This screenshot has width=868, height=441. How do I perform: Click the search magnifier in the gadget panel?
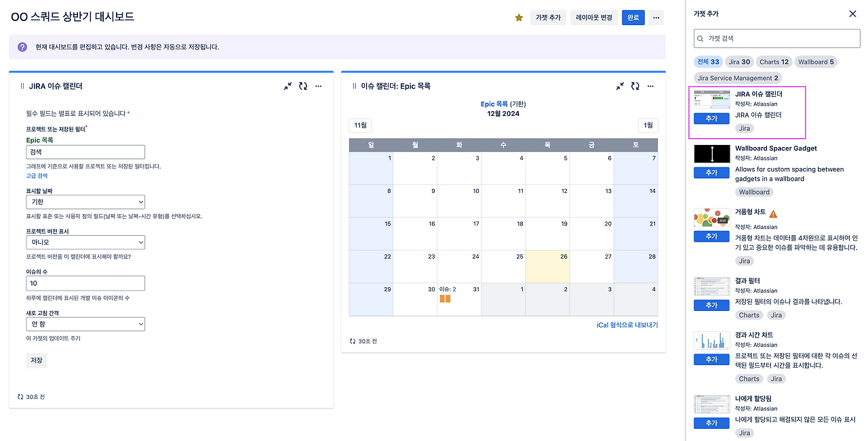point(700,39)
